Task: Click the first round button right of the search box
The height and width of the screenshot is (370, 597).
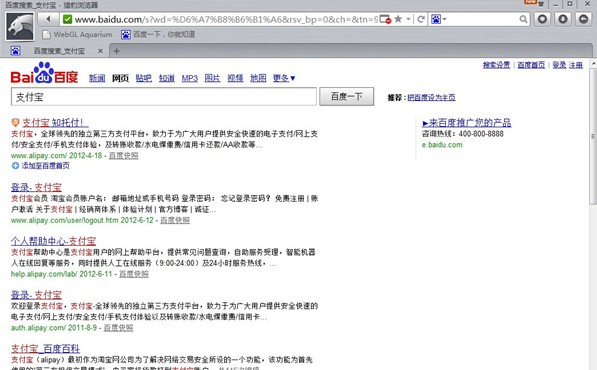Action: tap(543, 19)
